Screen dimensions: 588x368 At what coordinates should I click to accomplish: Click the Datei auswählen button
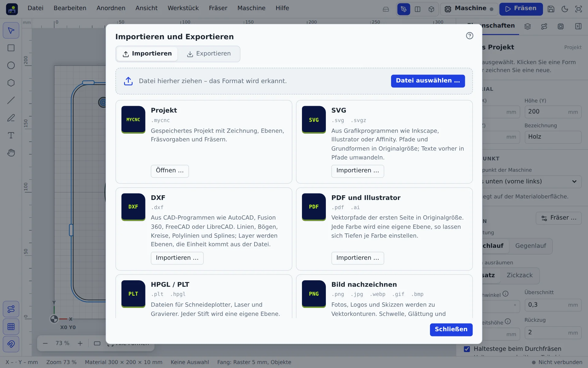pyautogui.click(x=428, y=81)
